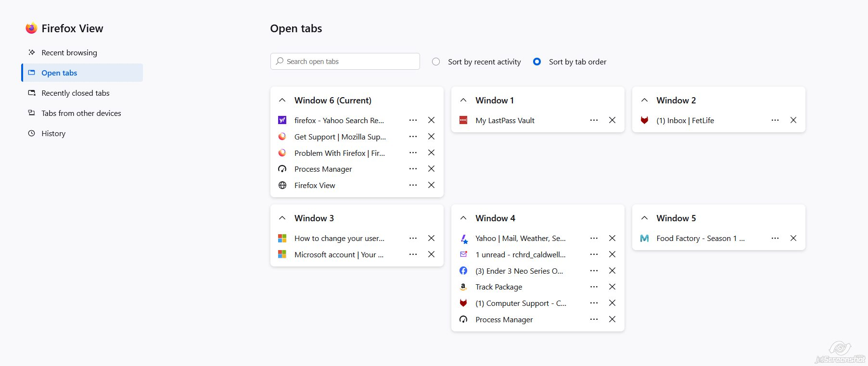Close the Ender 3 Neo Series tab
This screenshot has width=868, height=366.
click(612, 271)
